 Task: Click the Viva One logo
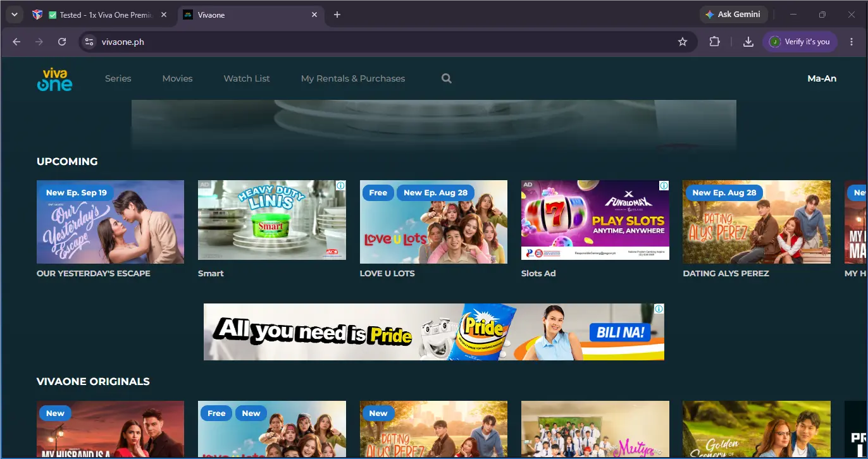click(54, 79)
